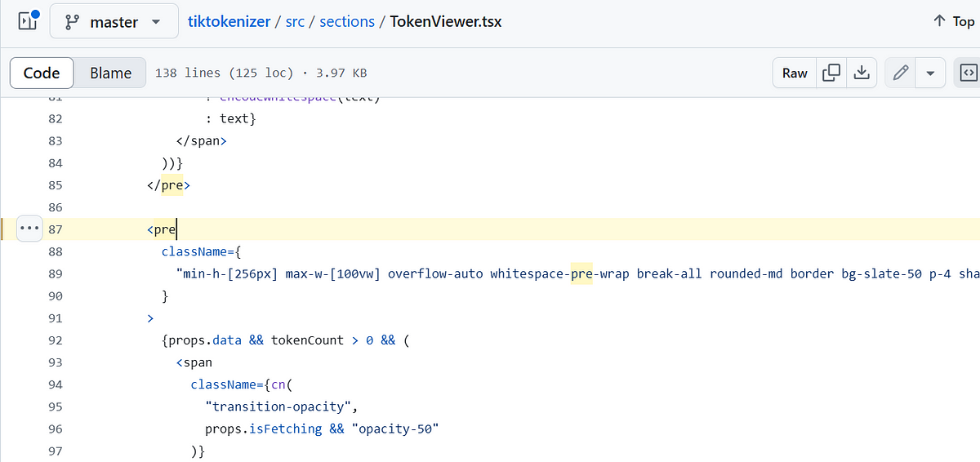Click the line 87 ellipsis actions button
This screenshot has height=462, width=980.
(x=29, y=229)
